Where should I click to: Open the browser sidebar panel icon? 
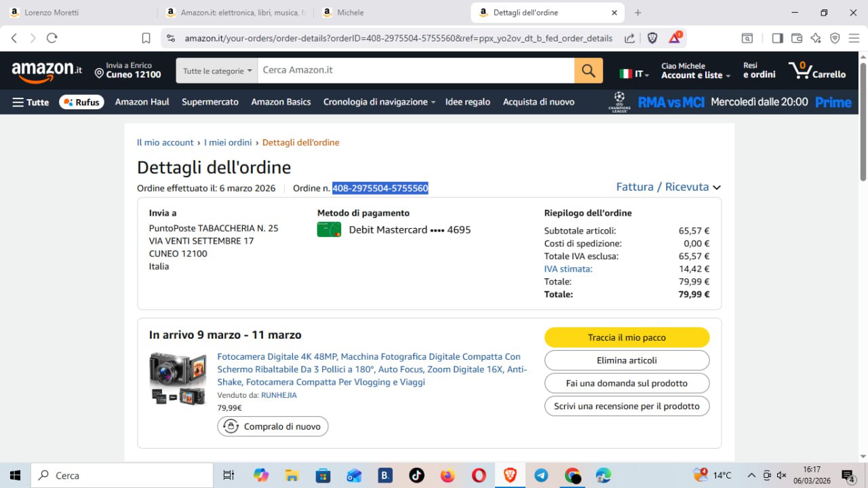777,38
